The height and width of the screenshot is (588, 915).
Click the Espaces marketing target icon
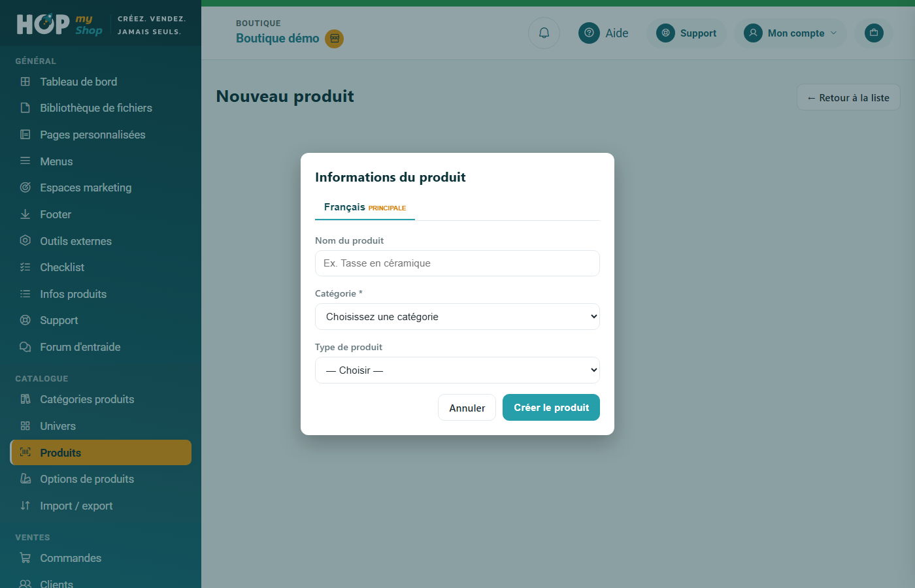pos(25,188)
